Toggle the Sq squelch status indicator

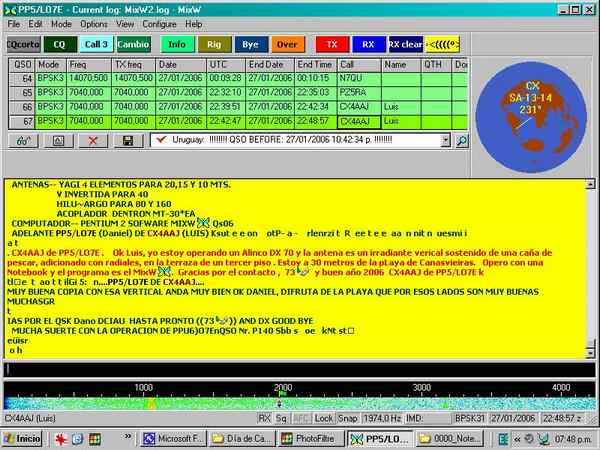281,419
